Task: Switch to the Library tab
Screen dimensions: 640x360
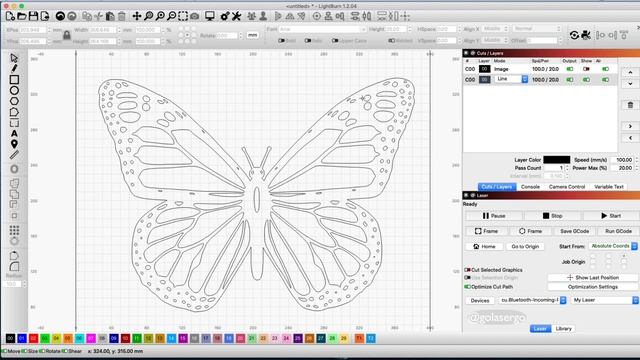Action: coord(563,329)
